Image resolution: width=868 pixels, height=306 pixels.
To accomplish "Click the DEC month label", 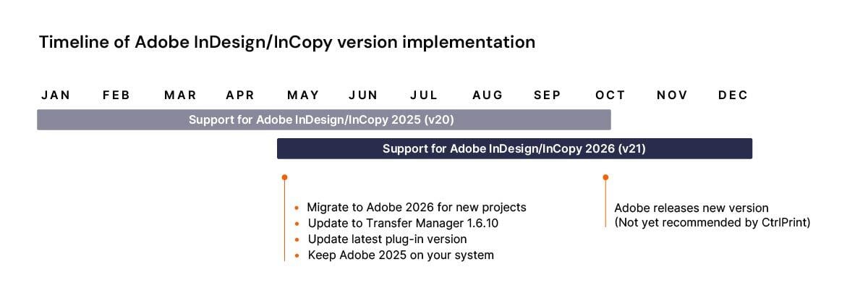I will [733, 95].
